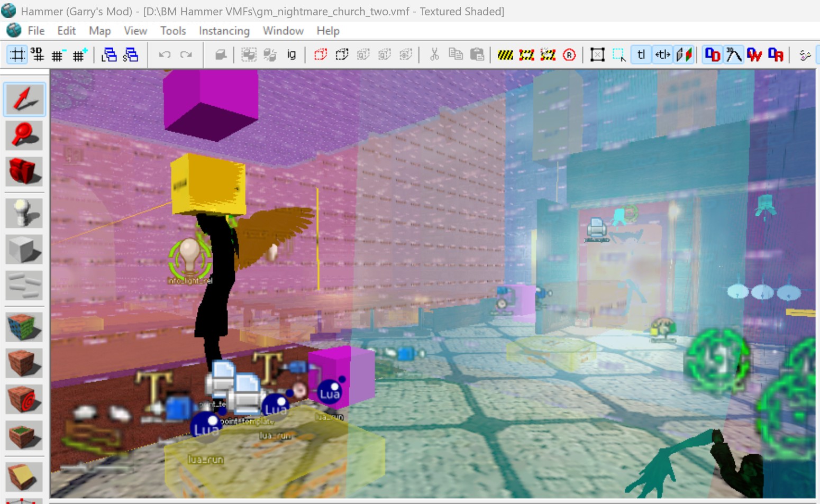Disable texture lock (tl) toggle
Screen dimensions: 820x504
[x=641, y=54]
